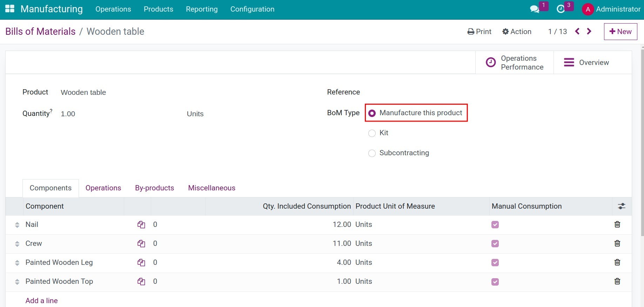Go to the previous record arrow
Viewport: 644px width, 307px height.
pyautogui.click(x=577, y=31)
